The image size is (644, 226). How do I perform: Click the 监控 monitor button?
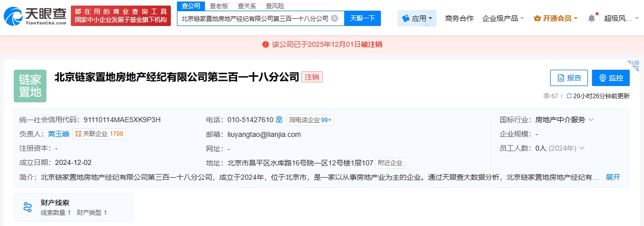point(610,78)
